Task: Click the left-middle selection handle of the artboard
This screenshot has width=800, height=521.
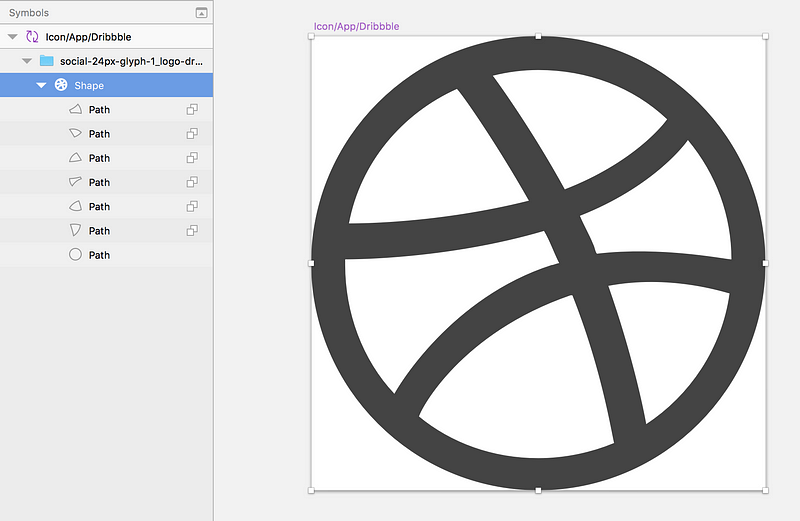Action: coord(311,263)
